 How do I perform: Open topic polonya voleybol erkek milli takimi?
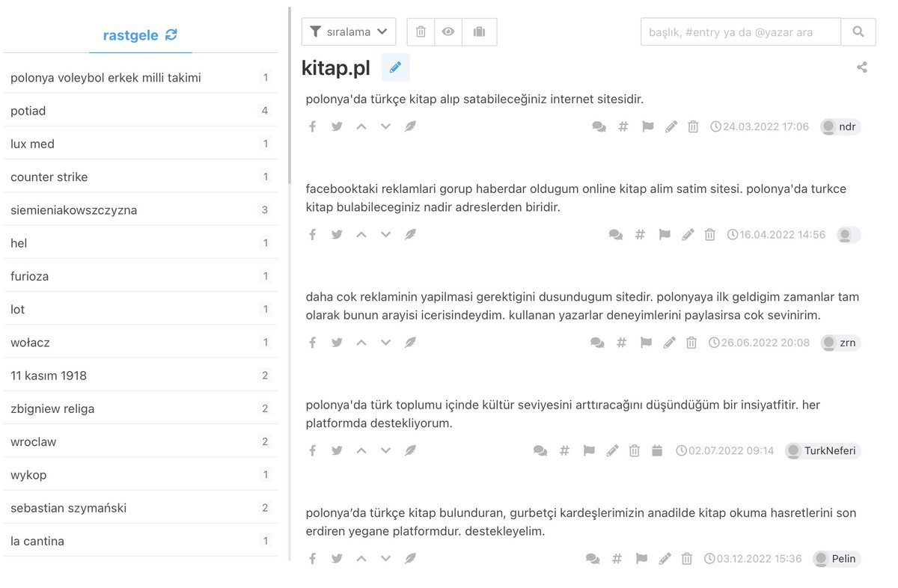pyautogui.click(x=140, y=77)
